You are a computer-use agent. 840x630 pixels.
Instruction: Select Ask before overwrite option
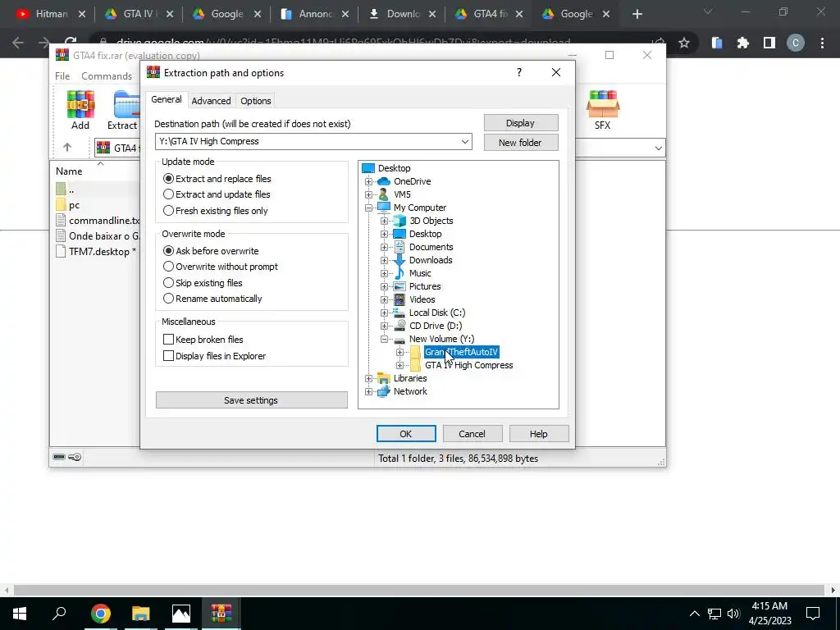211,251
